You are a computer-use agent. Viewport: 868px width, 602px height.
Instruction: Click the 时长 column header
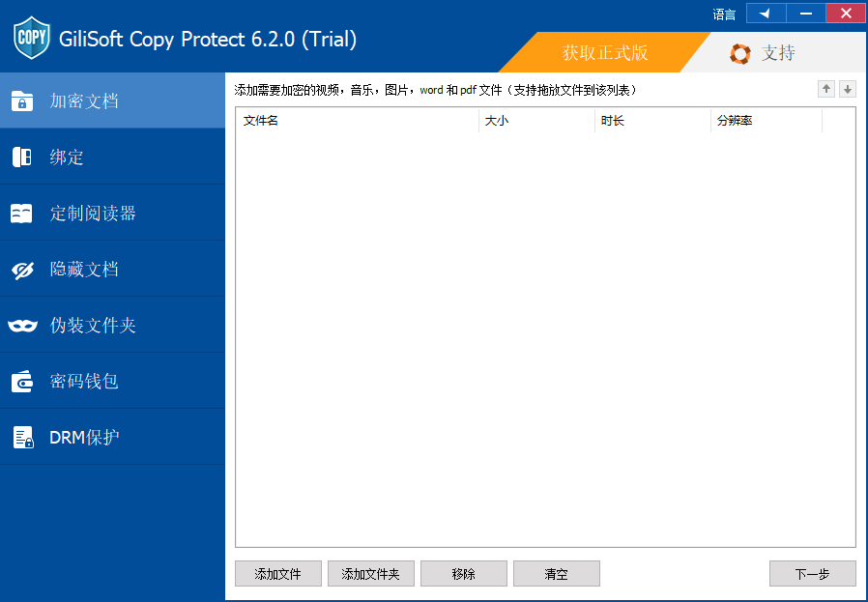(x=653, y=121)
